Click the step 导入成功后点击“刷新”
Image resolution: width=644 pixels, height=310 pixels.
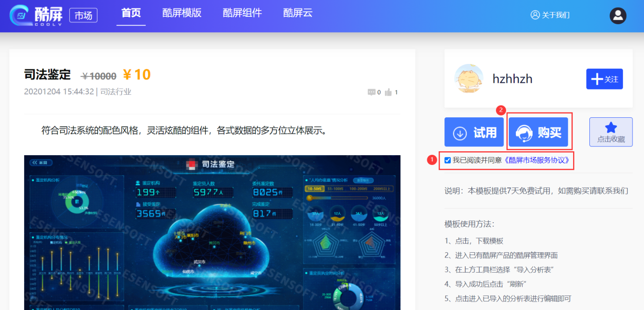coord(486,284)
